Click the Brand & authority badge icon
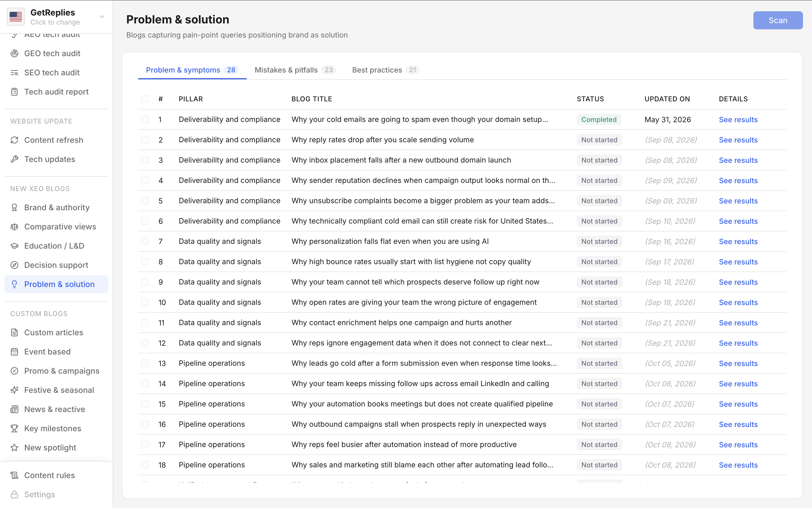812x508 pixels. [x=14, y=208]
